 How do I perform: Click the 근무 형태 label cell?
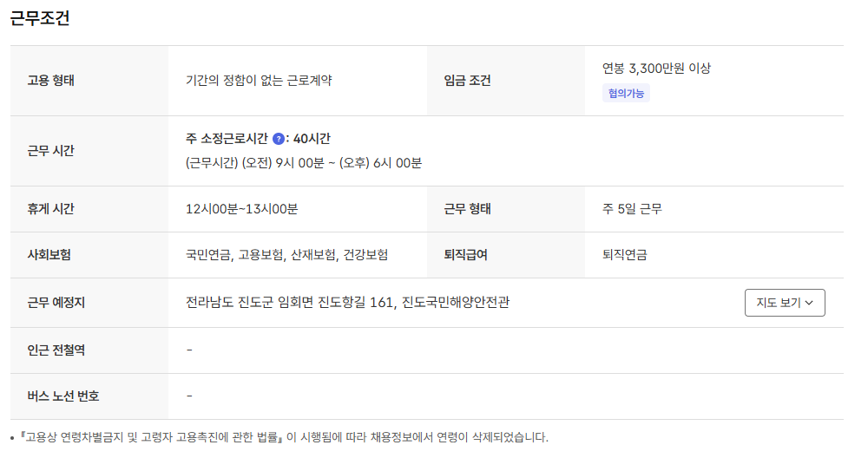tap(468, 209)
